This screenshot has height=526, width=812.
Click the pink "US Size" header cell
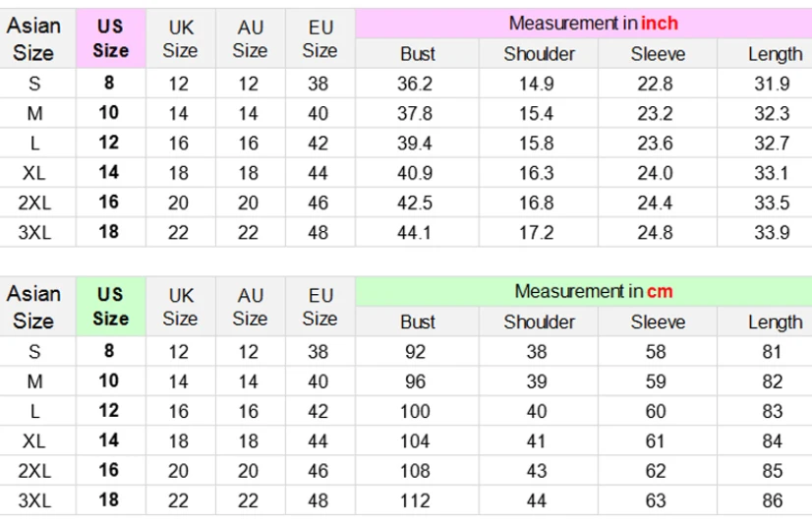coord(110,39)
